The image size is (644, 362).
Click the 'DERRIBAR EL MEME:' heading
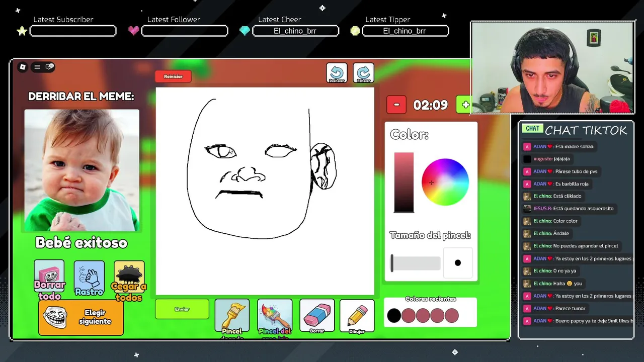81,97
